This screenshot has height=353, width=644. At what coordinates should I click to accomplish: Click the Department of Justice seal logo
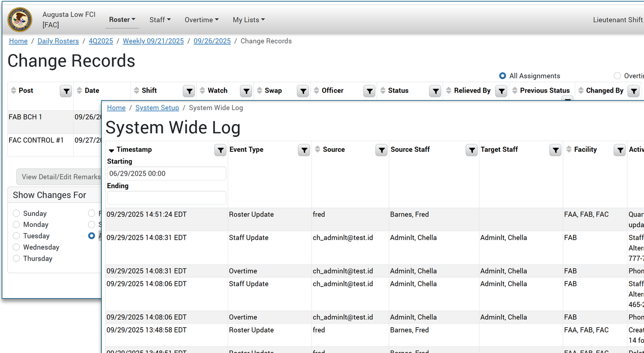tap(20, 19)
